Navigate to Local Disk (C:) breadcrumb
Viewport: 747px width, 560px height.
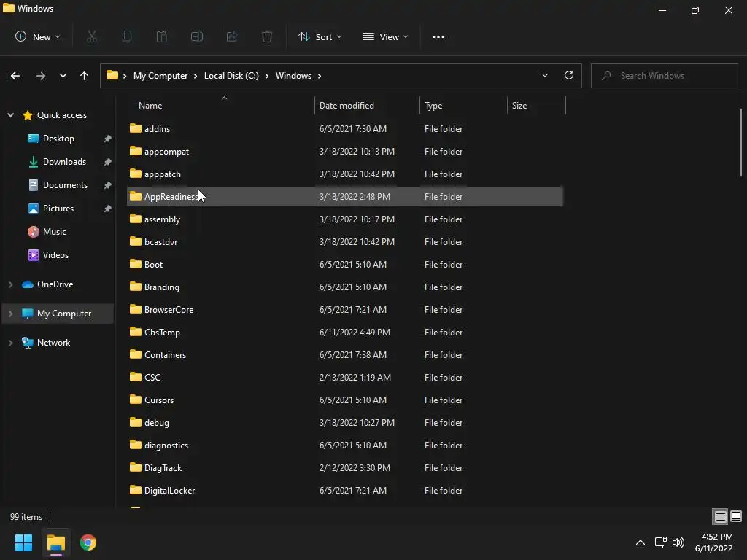231,76
